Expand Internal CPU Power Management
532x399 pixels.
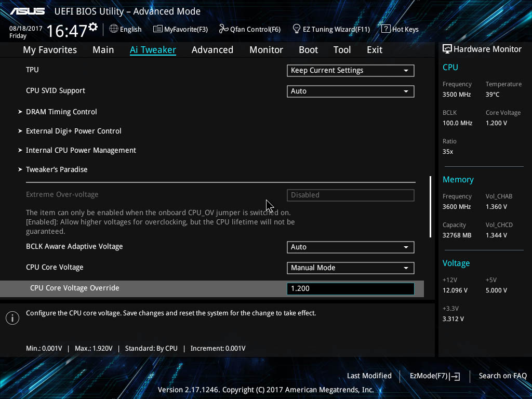81,150
